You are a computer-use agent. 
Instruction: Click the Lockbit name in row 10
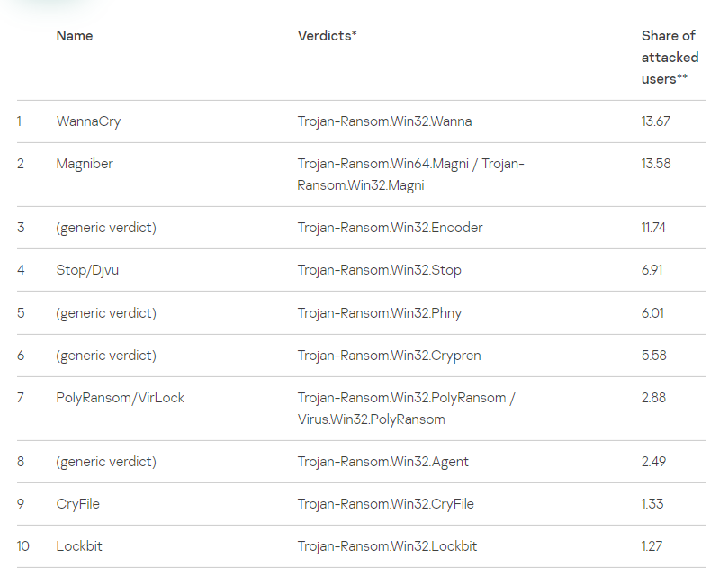click(78, 546)
